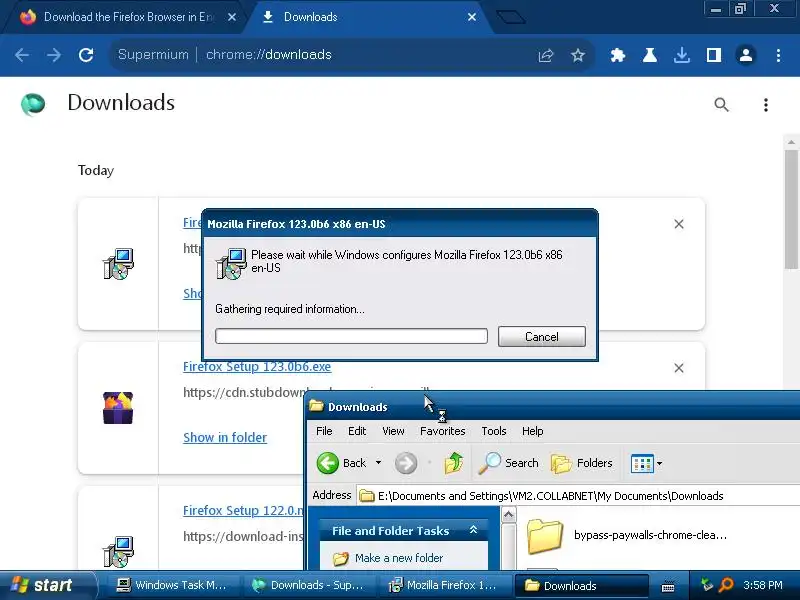The height and width of the screenshot is (600, 800).
Task: Open the Firefox Setup 123.0b6.exe link
Action: 257,367
